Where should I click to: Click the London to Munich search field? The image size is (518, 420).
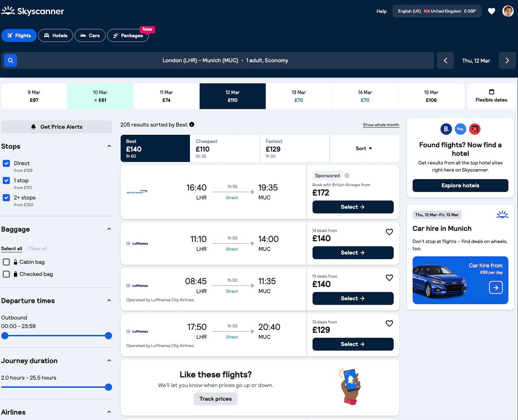(x=218, y=61)
